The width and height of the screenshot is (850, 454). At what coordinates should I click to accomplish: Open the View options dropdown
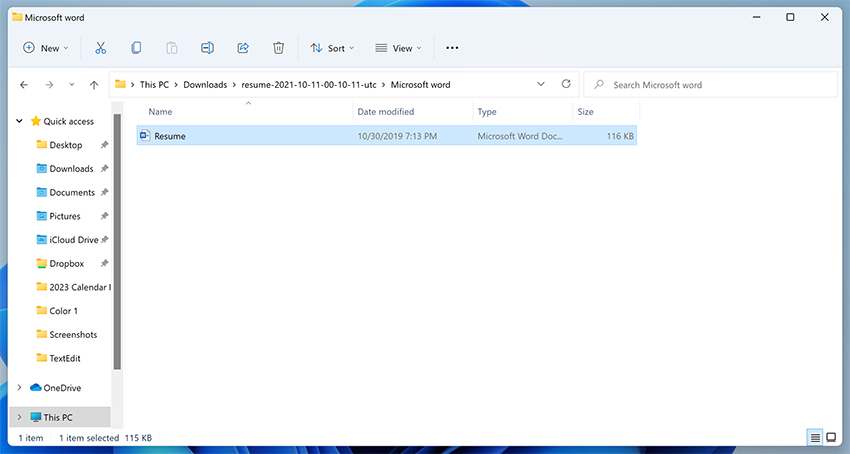point(398,48)
